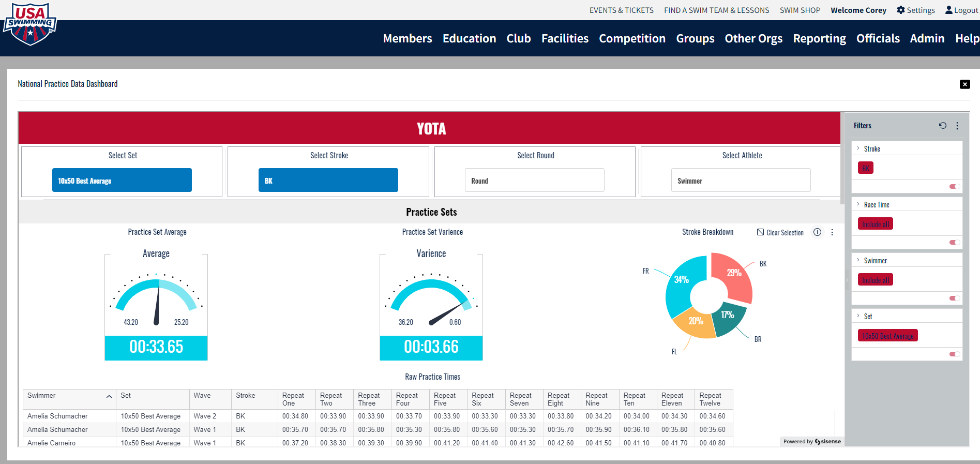Click the 00:40.80 Repeat Twelve cell

pos(713,443)
